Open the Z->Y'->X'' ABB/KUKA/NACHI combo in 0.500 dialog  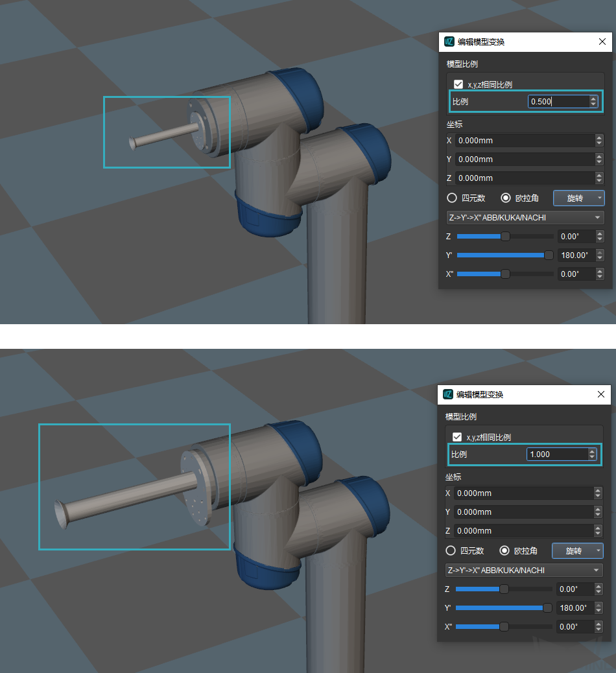pyautogui.click(x=525, y=218)
